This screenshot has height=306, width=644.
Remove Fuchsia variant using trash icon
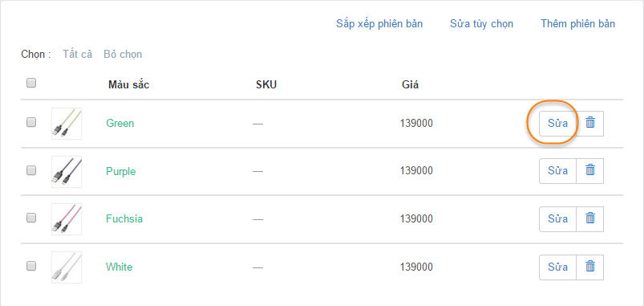coord(590,218)
